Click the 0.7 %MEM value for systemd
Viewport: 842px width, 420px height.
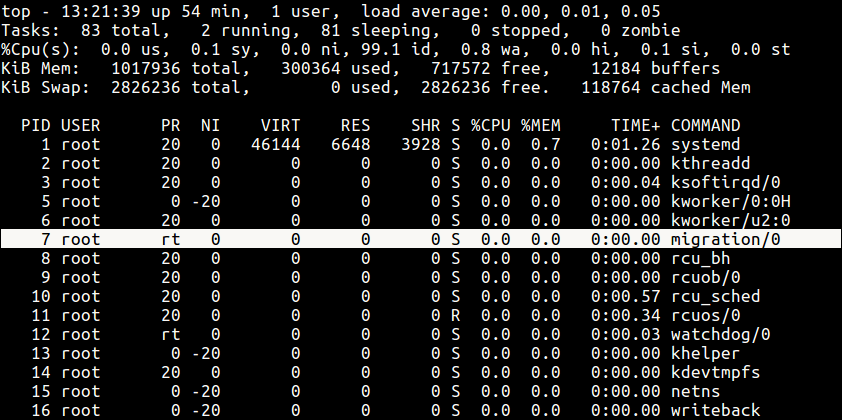pos(546,144)
